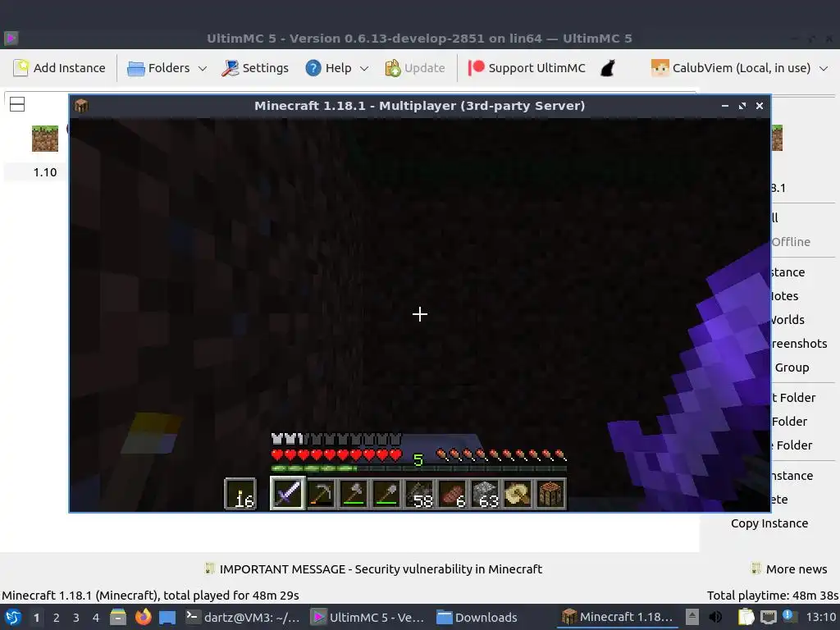Open the system start menu icon
This screenshot has width=840, height=630.
click(13, 617)
